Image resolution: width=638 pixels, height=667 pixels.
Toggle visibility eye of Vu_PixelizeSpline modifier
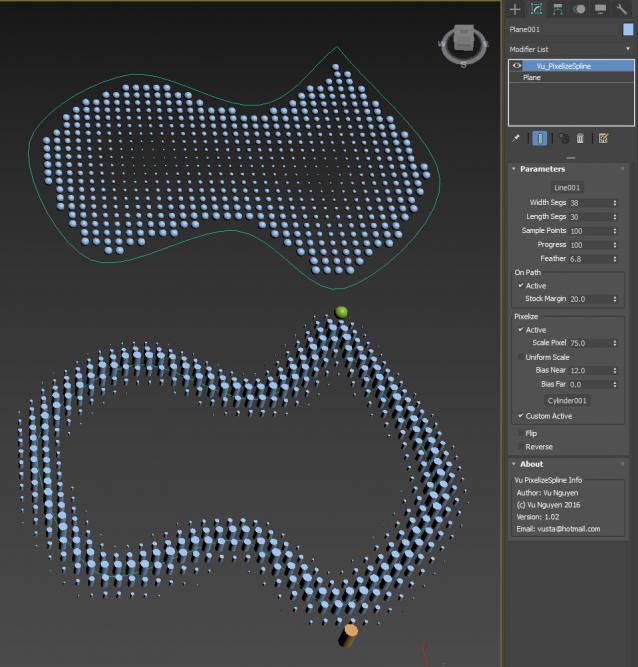coord(517,65)
